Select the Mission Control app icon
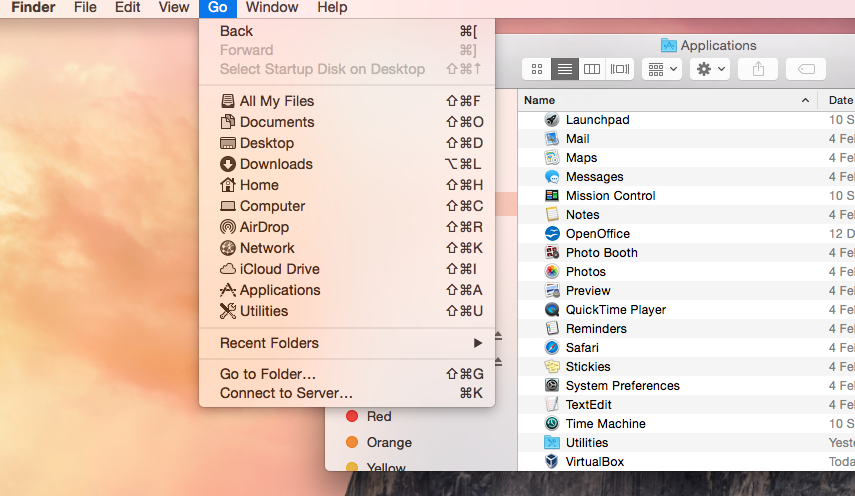The height and width of the screenshot is (496, 855). pos(552,196)
